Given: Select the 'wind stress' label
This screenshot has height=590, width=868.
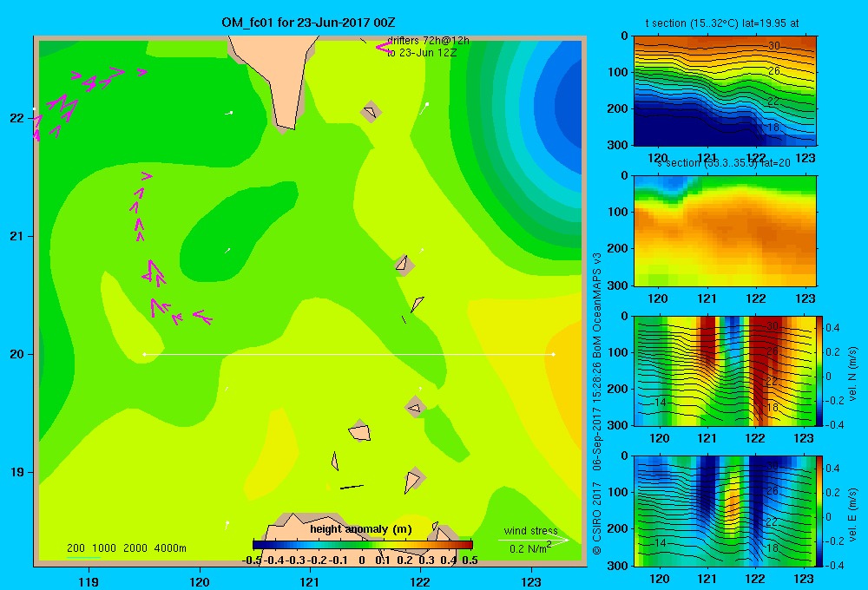Looking at the screenshot, I should point(530,530).
